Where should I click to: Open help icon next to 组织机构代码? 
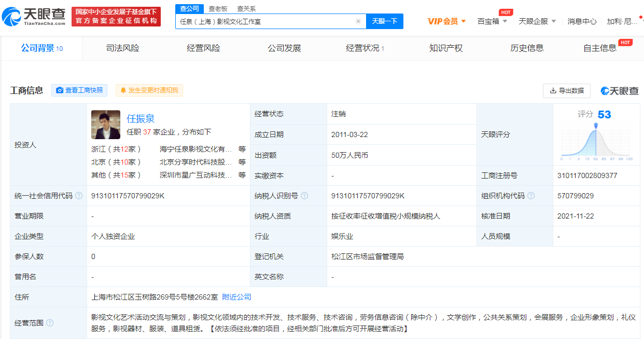click(531, 196)
